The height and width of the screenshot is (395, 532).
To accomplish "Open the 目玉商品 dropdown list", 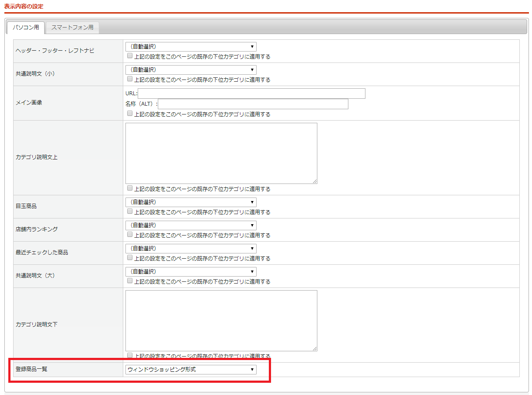I will [191, 202].
